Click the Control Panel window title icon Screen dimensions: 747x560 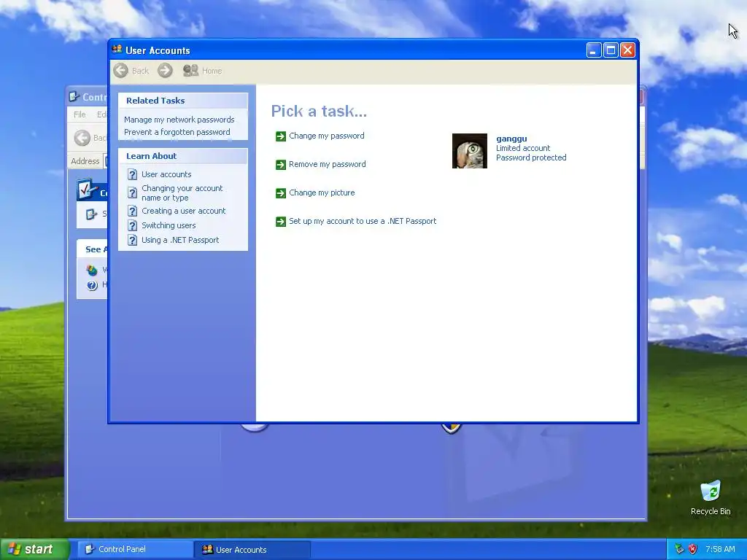74,97
